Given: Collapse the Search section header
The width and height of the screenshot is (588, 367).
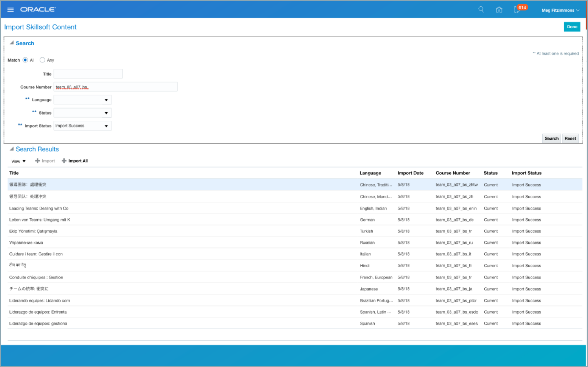Looking at the screenshot, I should coord(12,43).
